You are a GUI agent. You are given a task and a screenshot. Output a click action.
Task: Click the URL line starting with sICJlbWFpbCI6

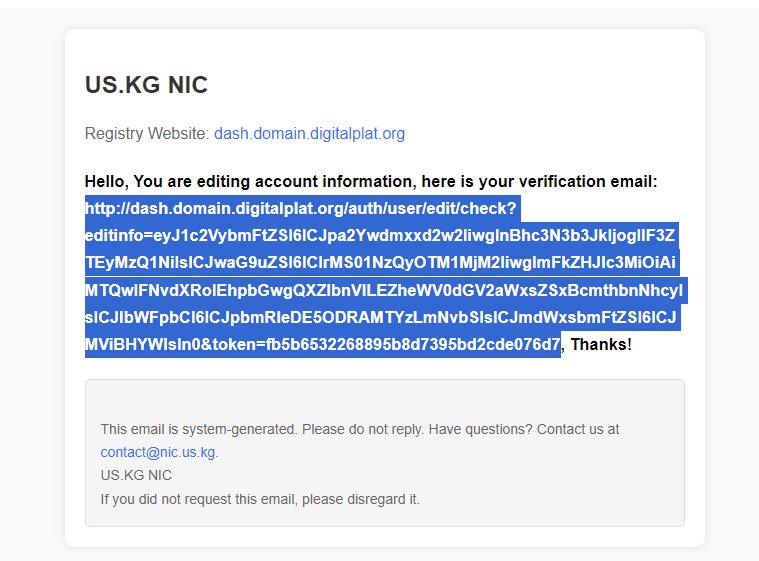pos(381,317)
